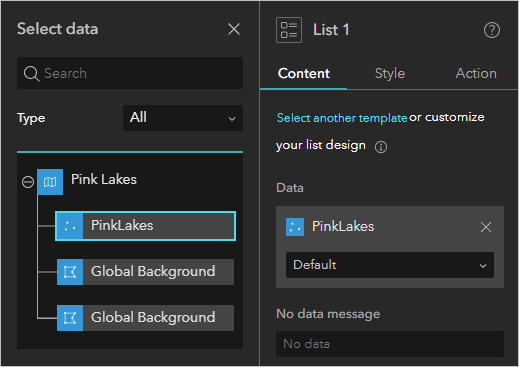
Task: Open the Default view dropdown
Action: 390,265
